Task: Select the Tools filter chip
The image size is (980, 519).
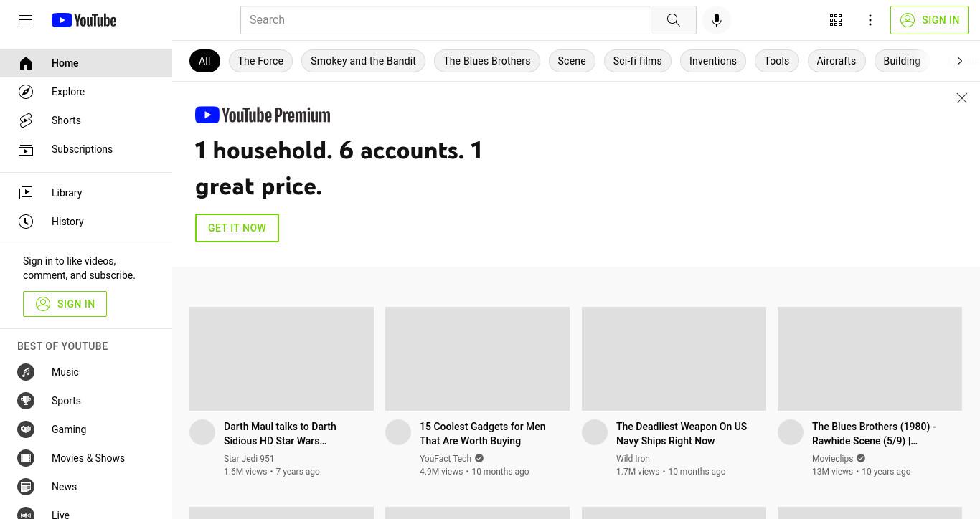Action: tap(776, 61)
